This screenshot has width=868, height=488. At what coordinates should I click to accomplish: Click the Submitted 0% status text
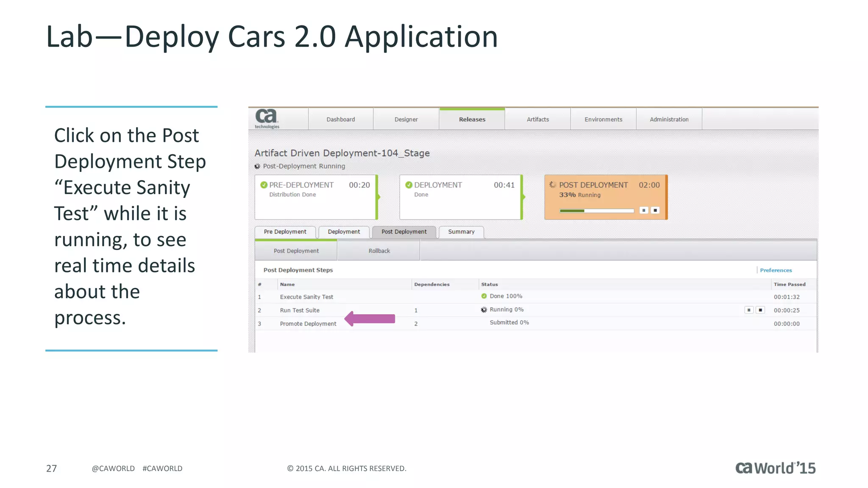click(x=509, y=322)
